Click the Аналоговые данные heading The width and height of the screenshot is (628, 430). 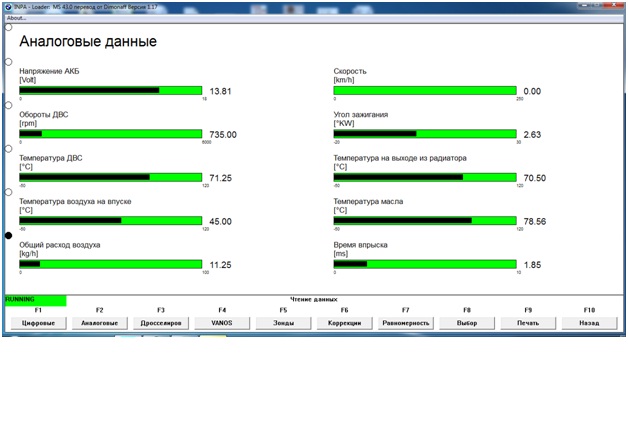point(88,41)
